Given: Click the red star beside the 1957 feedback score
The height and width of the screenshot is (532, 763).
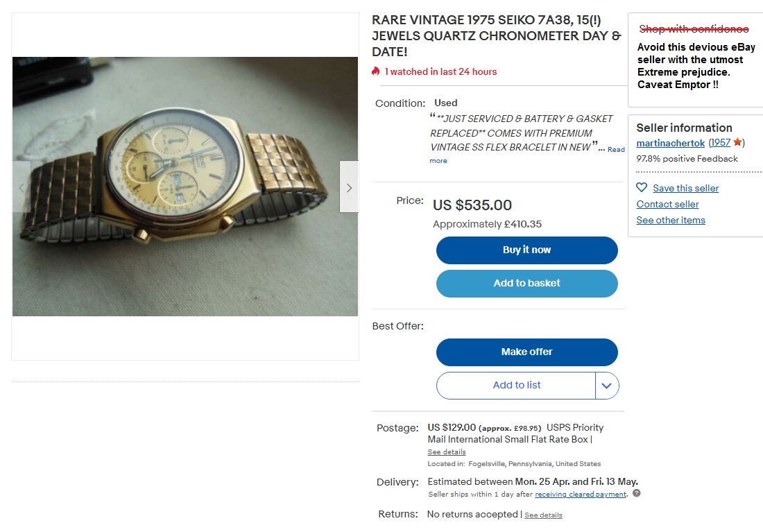Looking at the screenshot, I should point(738,142).
